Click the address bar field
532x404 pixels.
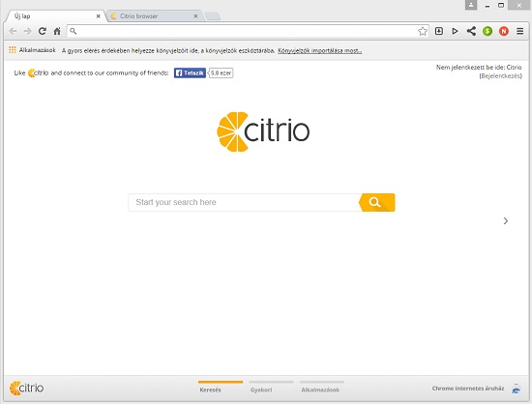[x=248, y=31]
